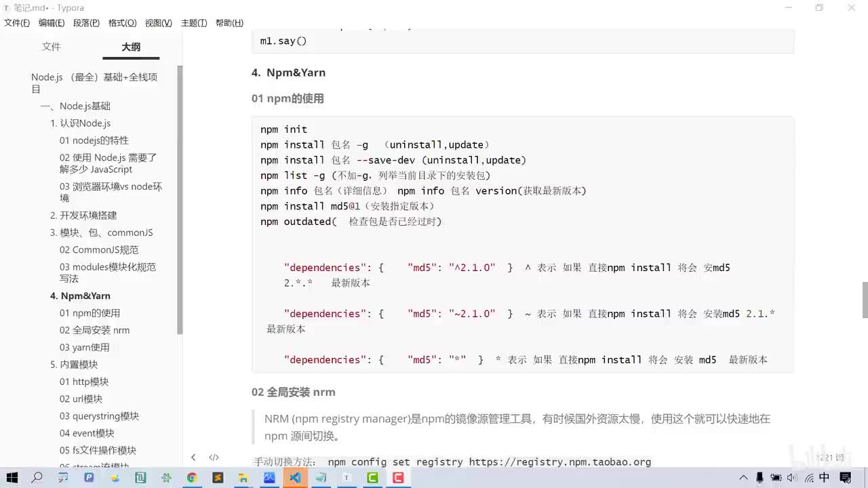Open Windows taskbar search
868x488 pixels.
37,478
